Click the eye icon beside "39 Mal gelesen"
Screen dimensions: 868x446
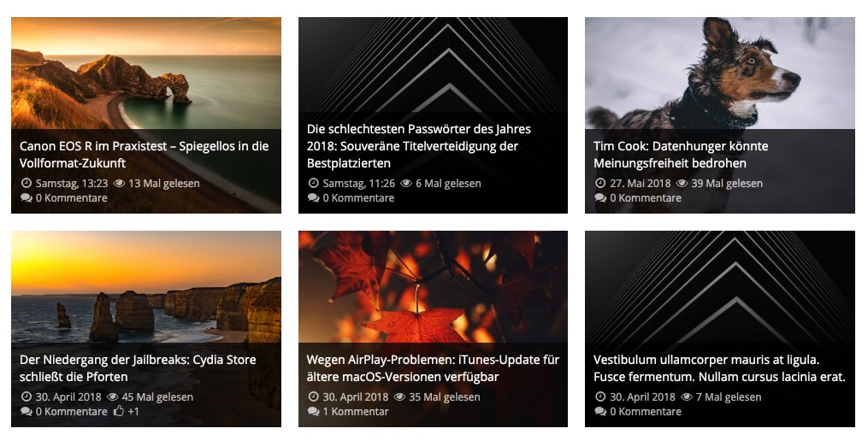click(x=682, y=184)
